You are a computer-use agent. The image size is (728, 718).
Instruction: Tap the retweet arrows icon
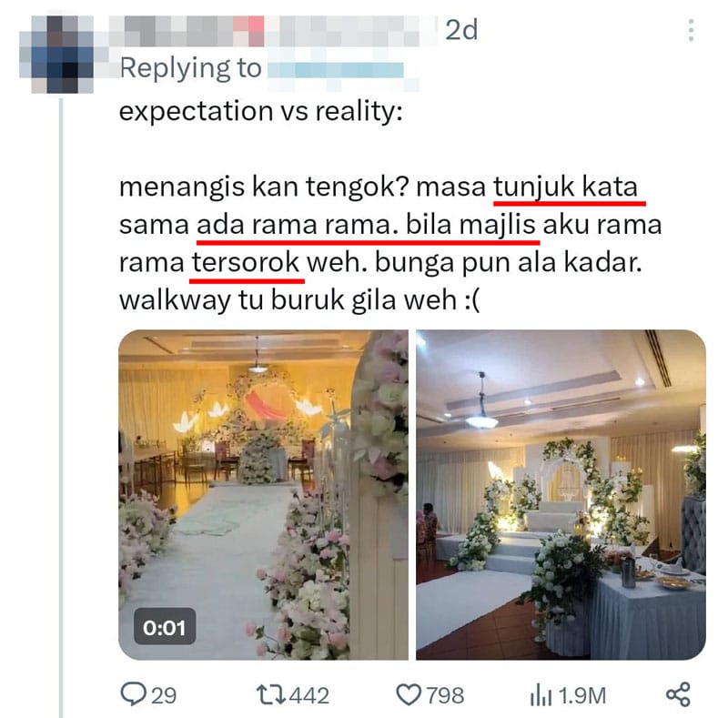(270, 695)
